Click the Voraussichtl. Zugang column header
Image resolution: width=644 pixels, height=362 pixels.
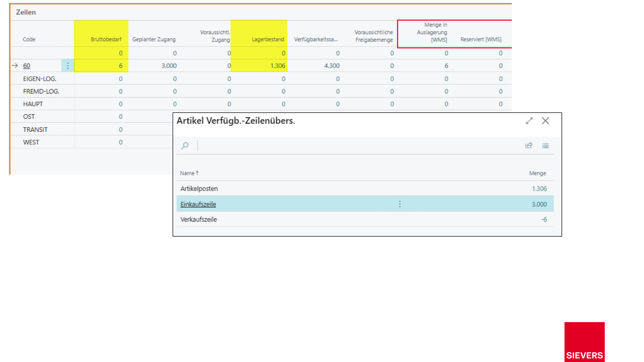tap(215, 36)
